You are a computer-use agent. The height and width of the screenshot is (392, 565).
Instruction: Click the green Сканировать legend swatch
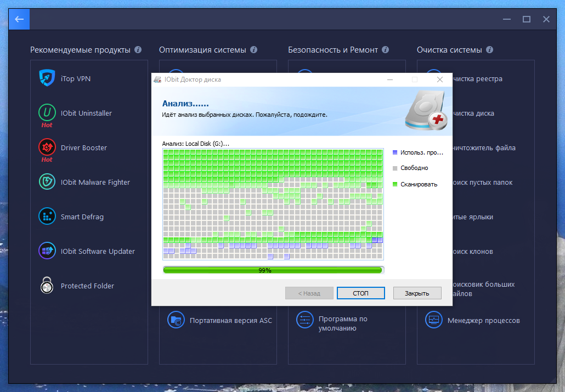pos(395,184)
